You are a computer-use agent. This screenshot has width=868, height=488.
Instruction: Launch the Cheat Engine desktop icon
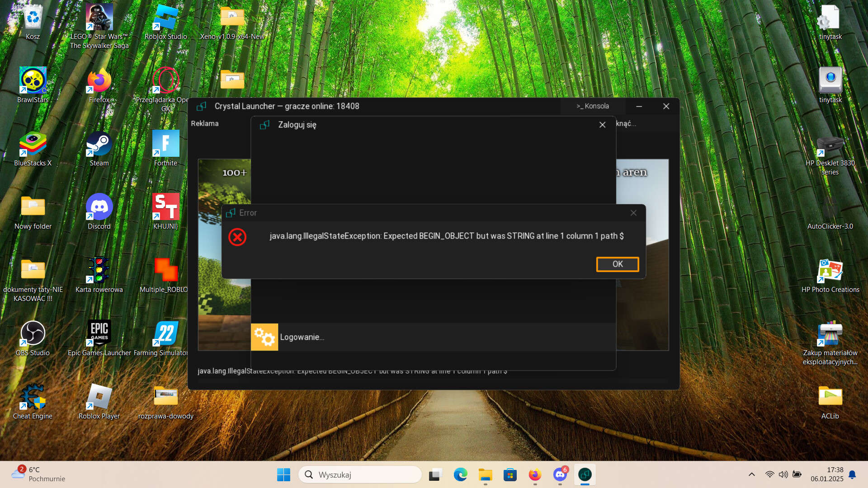click(33, 397)
